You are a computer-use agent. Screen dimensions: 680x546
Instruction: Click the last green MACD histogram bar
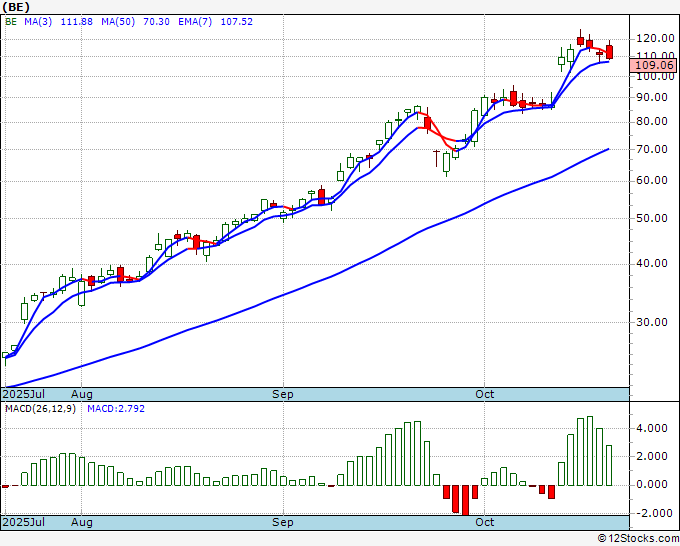(x=609, y=465)
